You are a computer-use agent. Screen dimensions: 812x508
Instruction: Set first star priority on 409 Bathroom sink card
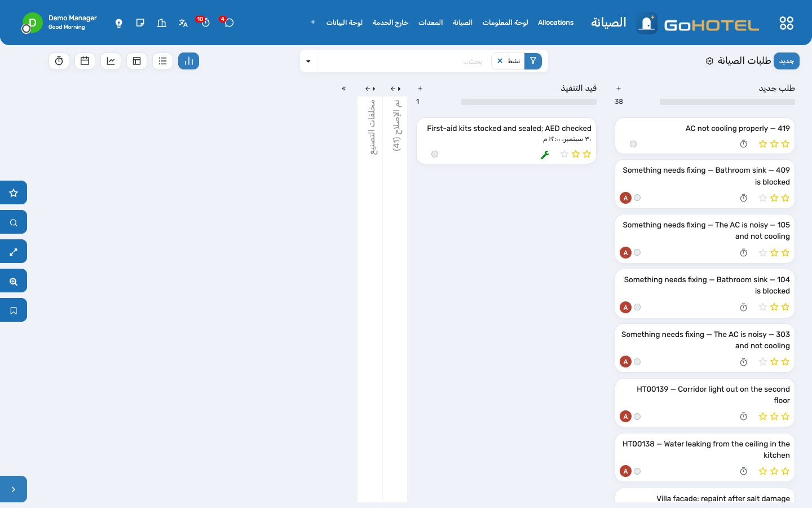pyautogui.click(x=785, y=198)
